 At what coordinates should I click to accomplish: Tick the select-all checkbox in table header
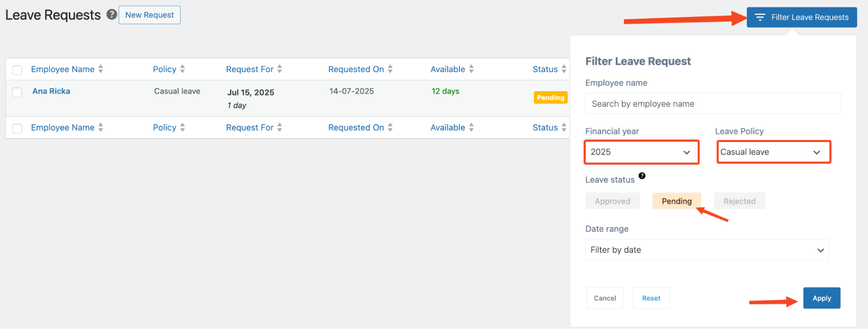pyautogui.click(x=17, y=70)
